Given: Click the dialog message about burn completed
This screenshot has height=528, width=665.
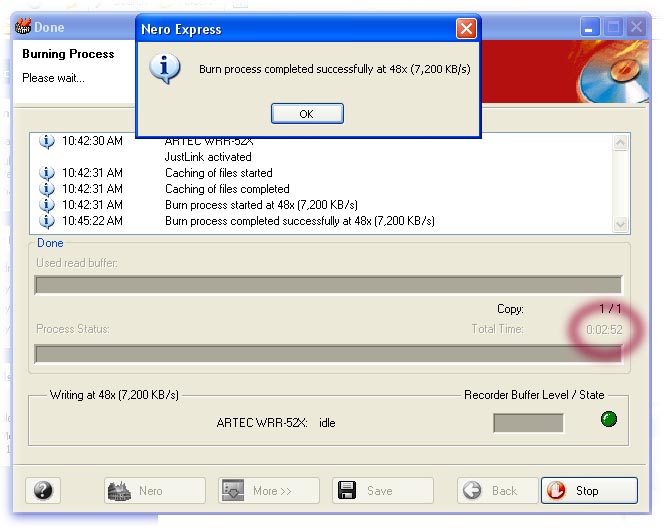Looking at the screenshot, I should [x=335, y=69].
